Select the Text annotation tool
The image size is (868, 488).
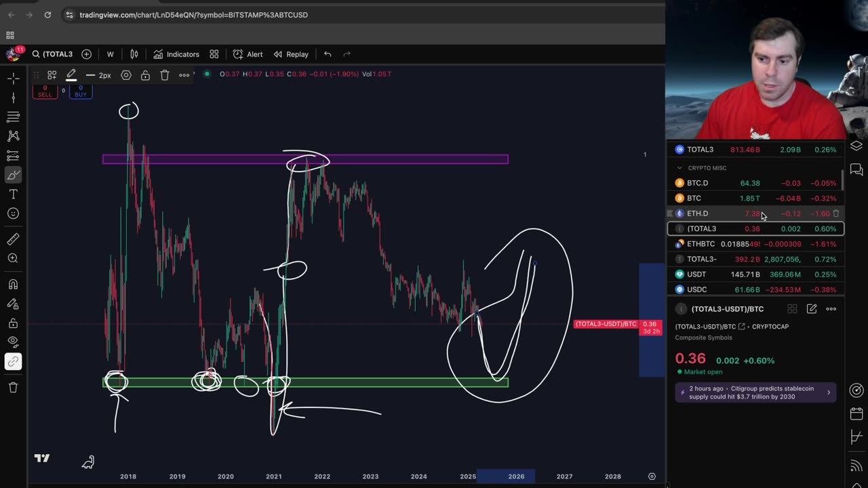click(13, 195)
